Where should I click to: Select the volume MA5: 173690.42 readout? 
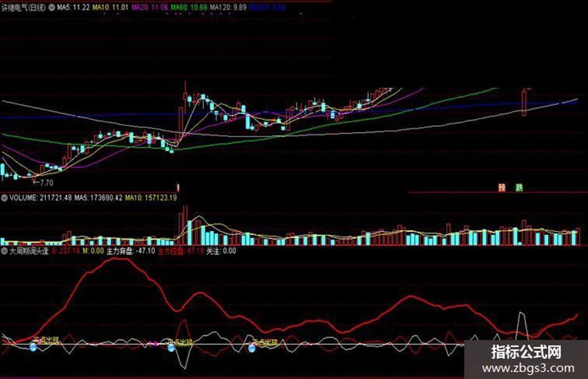pos(98,198)
